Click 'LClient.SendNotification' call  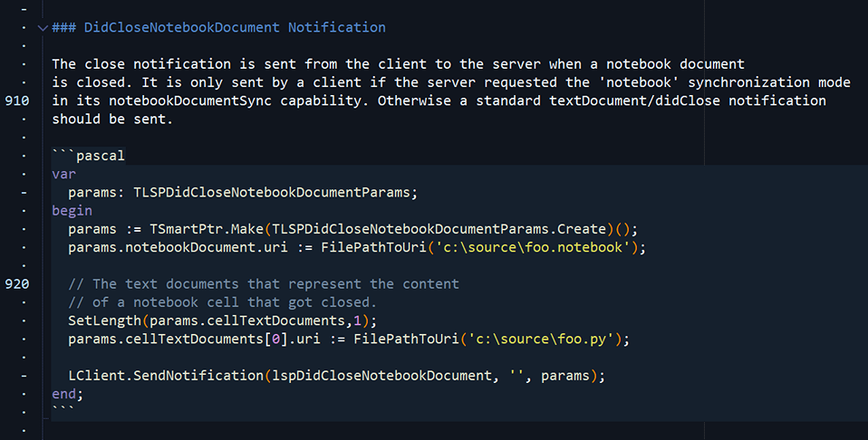coord(166,375)
